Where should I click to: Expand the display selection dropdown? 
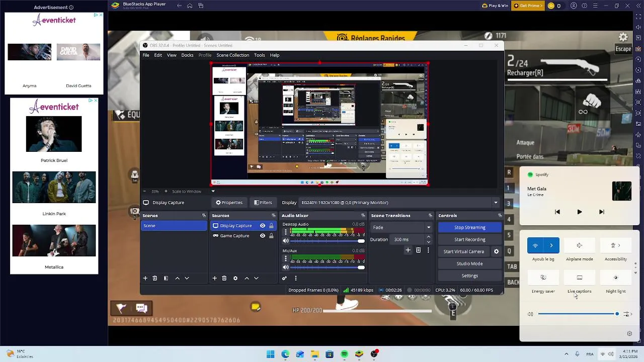point(496,203)
